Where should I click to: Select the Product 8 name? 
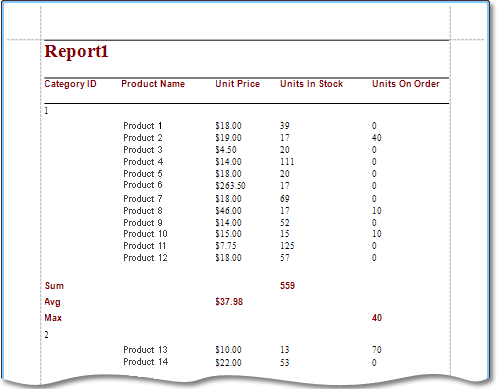pos(143,211)
